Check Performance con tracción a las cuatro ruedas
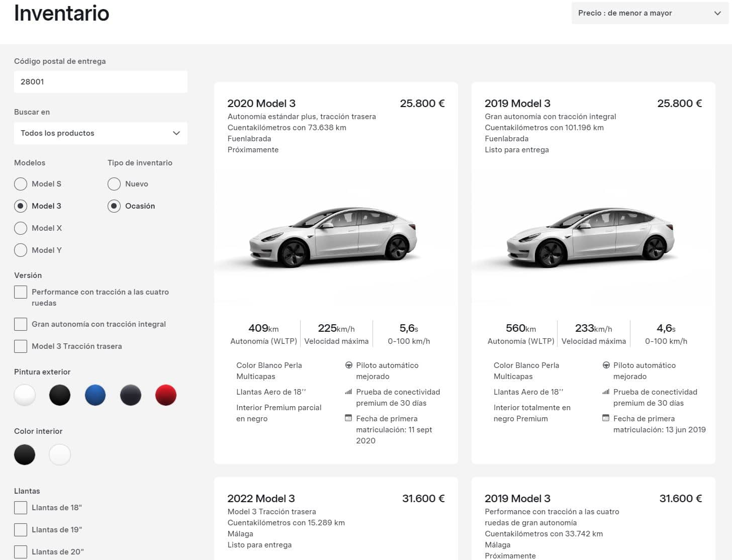Viewport: 732px width, 560px height. [21, 292]
